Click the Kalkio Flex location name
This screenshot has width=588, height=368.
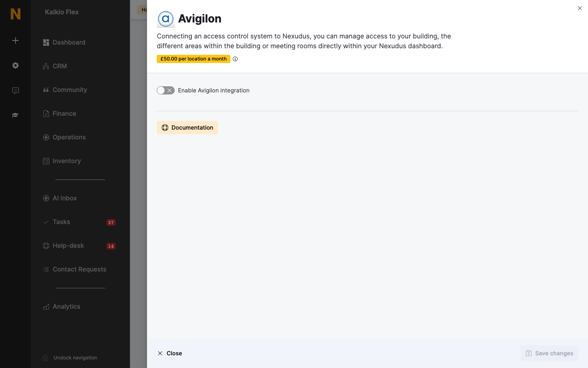(62, 12)
